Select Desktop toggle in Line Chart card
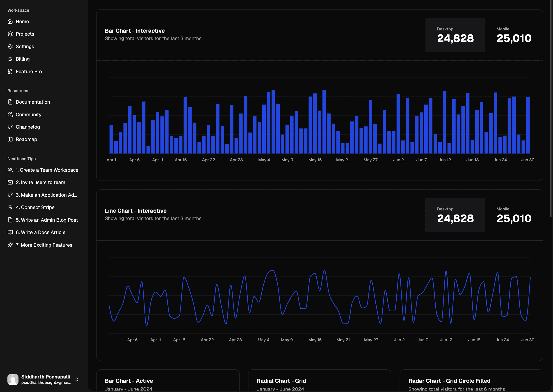The height and width of the screenshot is (392, 553). point(455,215)
